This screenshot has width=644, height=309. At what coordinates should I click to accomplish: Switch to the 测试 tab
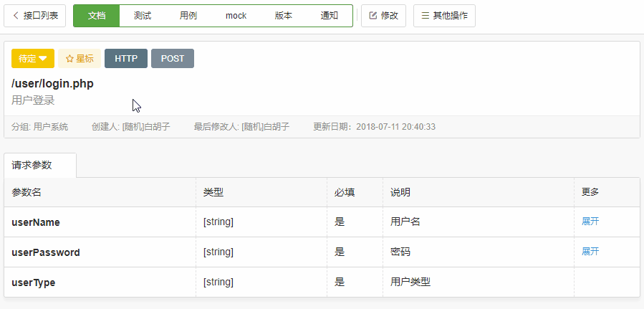pyautogui.click(x=143, y=16)
